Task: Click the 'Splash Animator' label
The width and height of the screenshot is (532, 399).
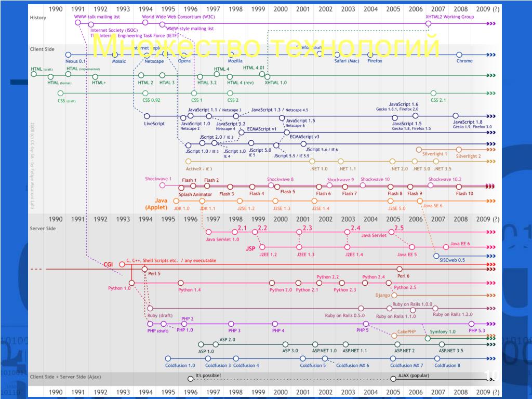Action: pyautogui.click(x=195, y=194)
